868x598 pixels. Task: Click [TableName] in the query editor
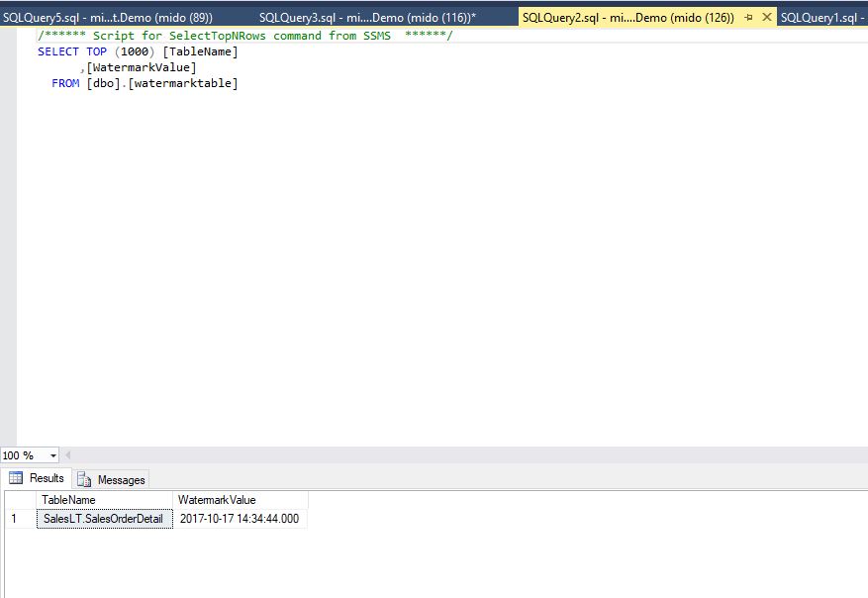(x=200, y=51)
